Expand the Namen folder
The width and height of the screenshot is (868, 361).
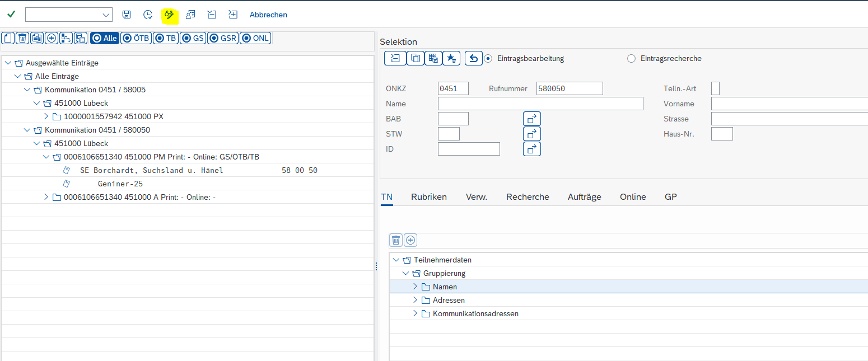[415, 287]
